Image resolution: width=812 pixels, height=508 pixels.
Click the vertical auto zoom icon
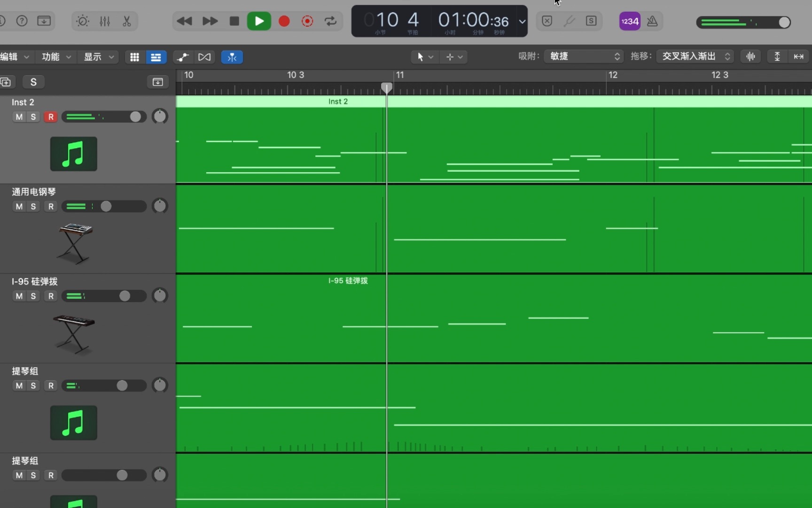coord(777,56)
